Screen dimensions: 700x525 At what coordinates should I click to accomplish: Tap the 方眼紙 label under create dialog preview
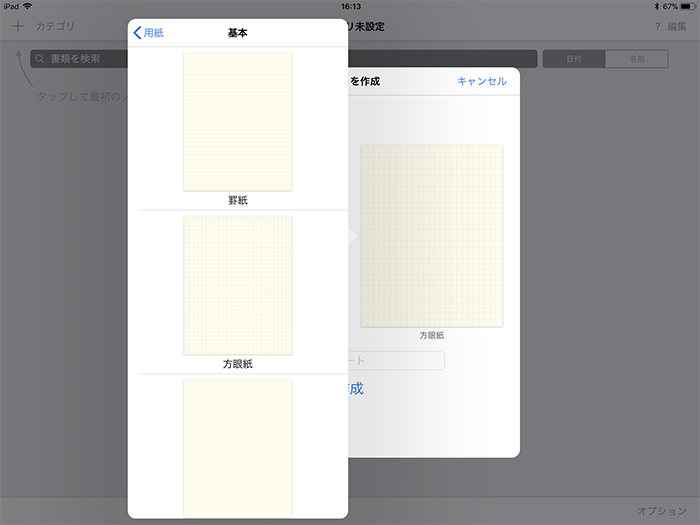click(432, 335)
